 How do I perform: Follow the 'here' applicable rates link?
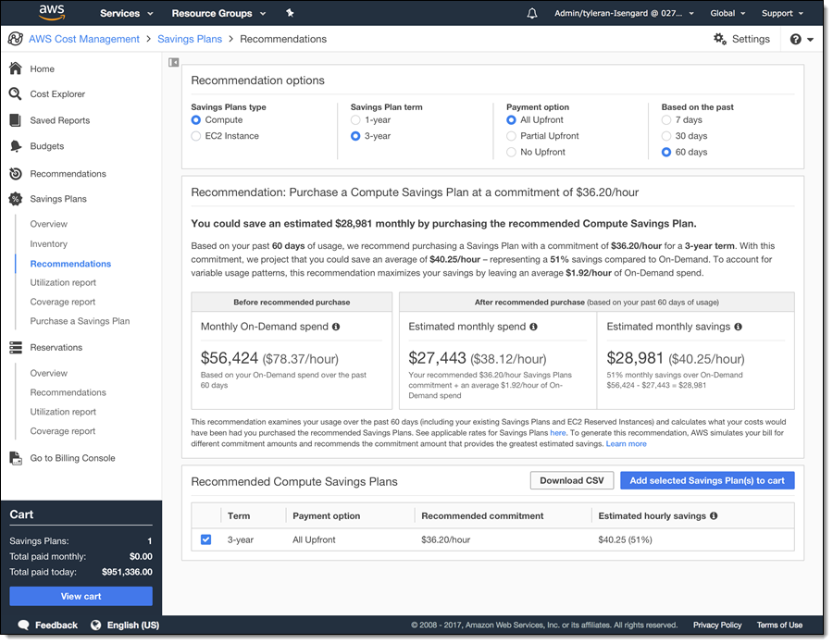558,433
